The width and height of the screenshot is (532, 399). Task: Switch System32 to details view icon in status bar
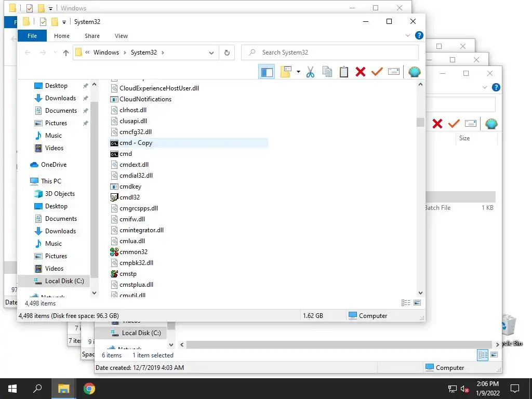[406, 303]
